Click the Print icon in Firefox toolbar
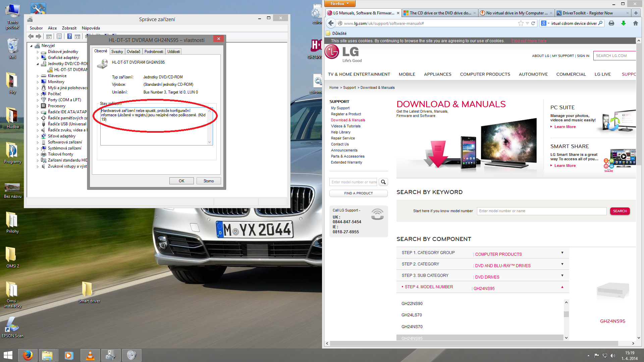Image resolution: width=644 pixels, height=362 pixels. [x=611, y=23]
